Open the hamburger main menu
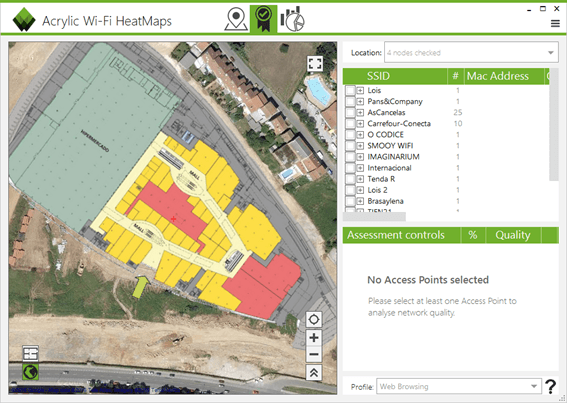Screen dimensions: 567x403 click(555, 24)
